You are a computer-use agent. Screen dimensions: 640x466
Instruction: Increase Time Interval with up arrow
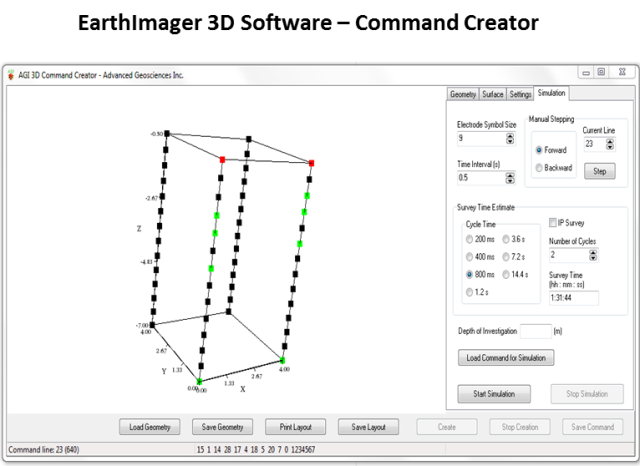click(x=510, y=175)
